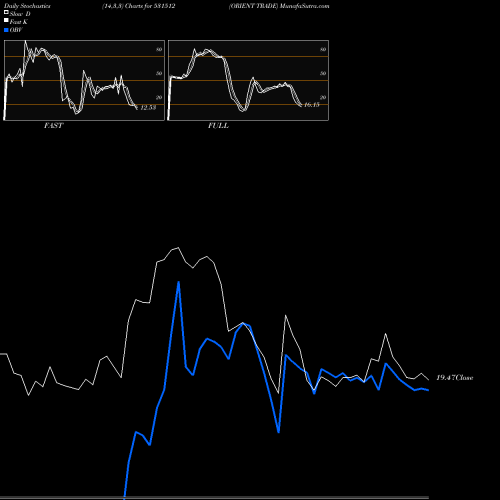Click the 'FULL' chart caption

point(218,126)
